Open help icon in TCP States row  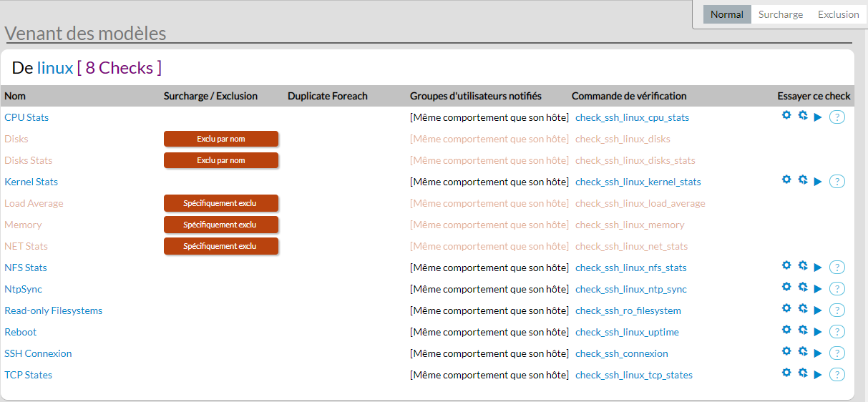pos(837,375)
